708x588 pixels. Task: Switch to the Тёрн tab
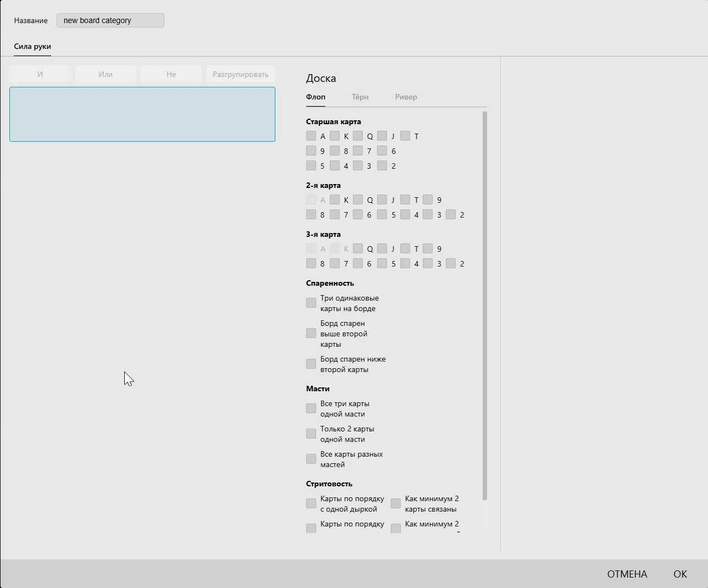(x=360, y=97)
